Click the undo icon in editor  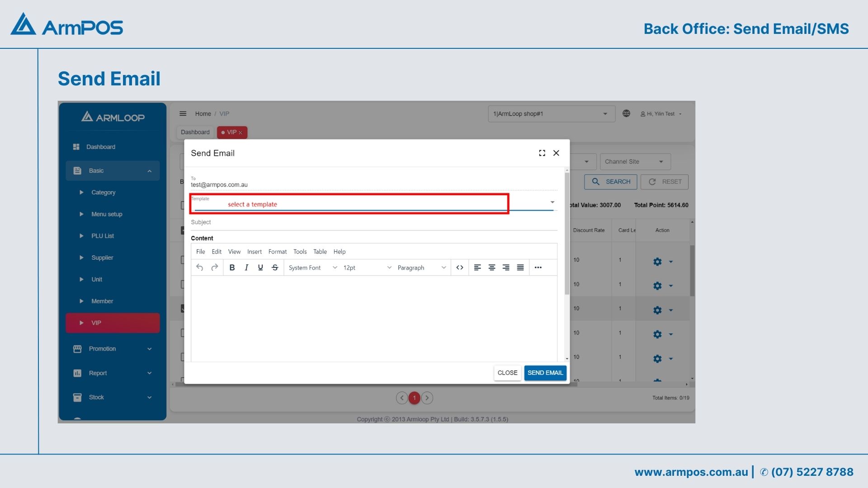tap(199, 267)
